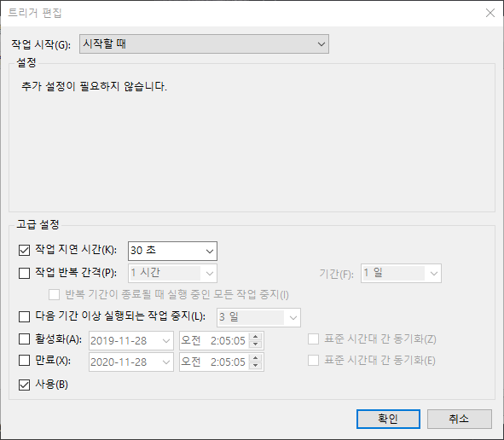Open the 2020-11-28 expiration date picker
Image resolution: width=504 pixels, height=440 pixels.
(131, 362)
